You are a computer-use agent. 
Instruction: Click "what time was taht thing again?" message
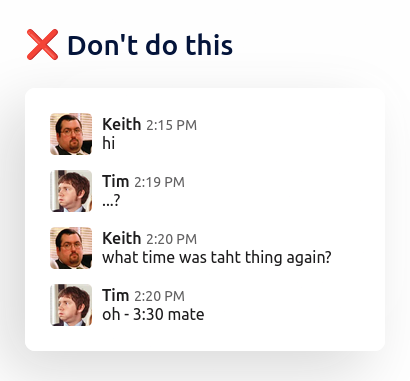[217, 258]
